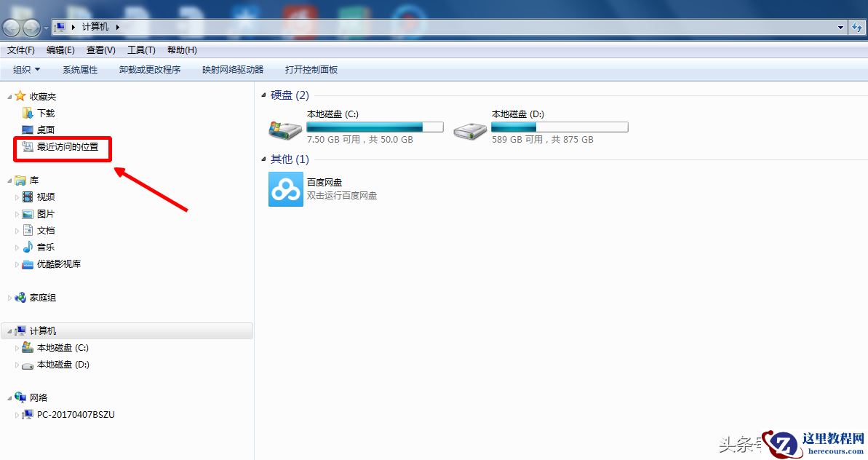Screen dimensions: 868x460
Task: Open 最近访问的位置 in favorites
Action: 68,147
